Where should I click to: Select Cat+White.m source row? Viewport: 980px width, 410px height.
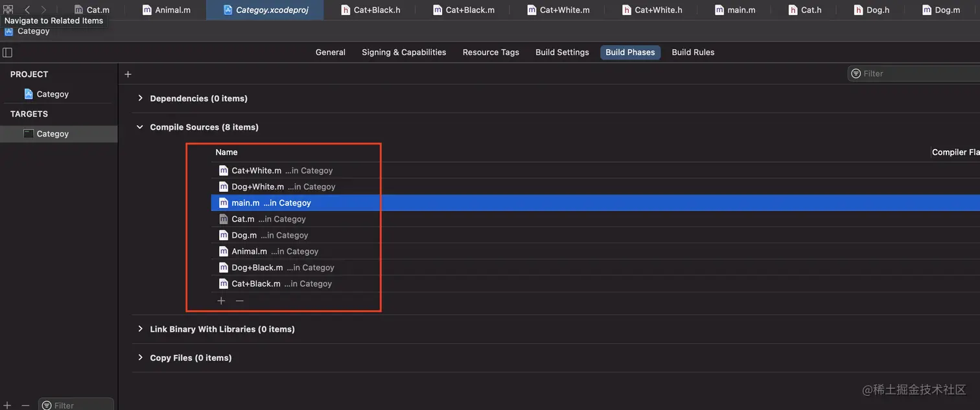coord(596,170)
